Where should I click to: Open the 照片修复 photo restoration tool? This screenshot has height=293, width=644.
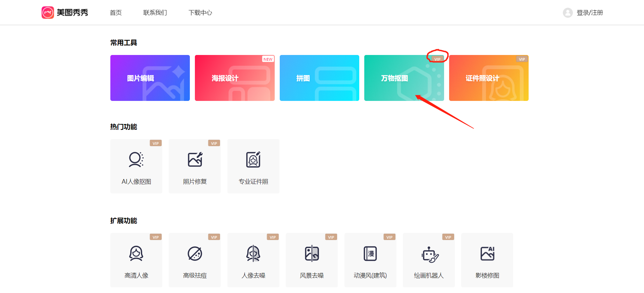[195, 166]
